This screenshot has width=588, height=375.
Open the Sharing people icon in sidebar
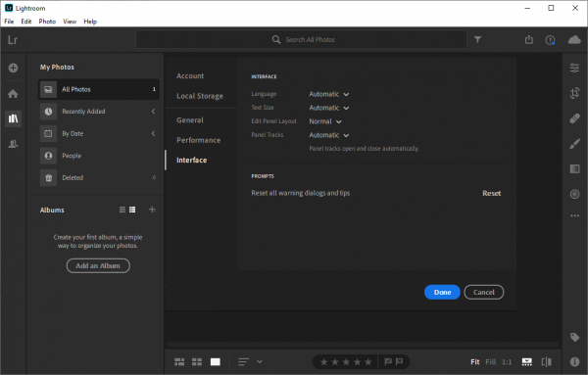13,144
